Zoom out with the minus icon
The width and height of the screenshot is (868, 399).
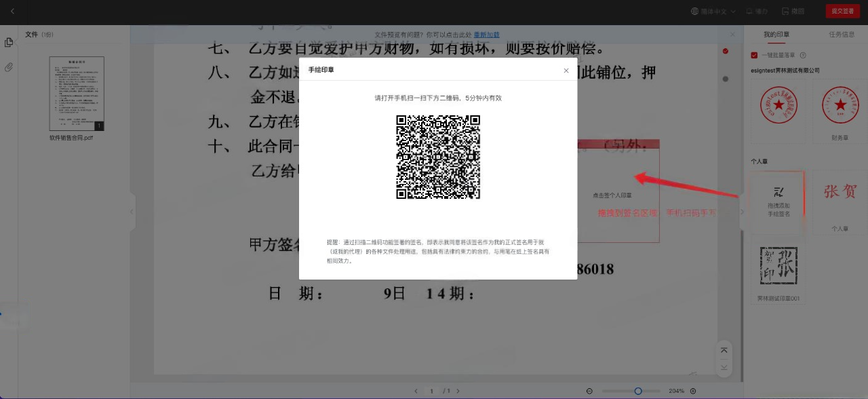589,391
